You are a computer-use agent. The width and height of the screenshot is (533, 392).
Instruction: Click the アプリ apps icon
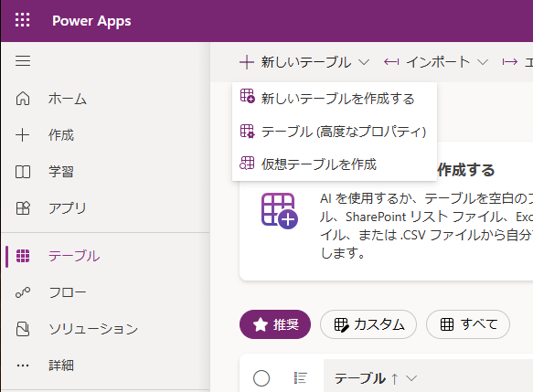click(23, 208)
